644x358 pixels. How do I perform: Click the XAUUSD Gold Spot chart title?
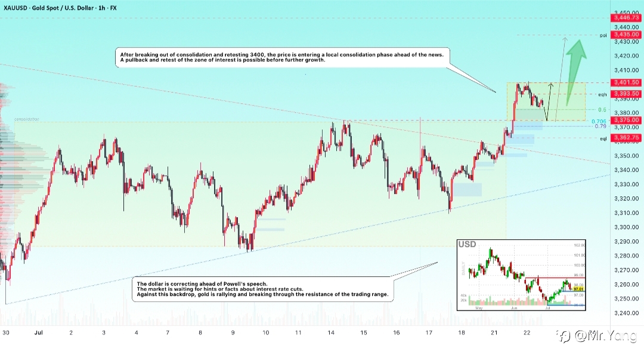coord(60,8)
